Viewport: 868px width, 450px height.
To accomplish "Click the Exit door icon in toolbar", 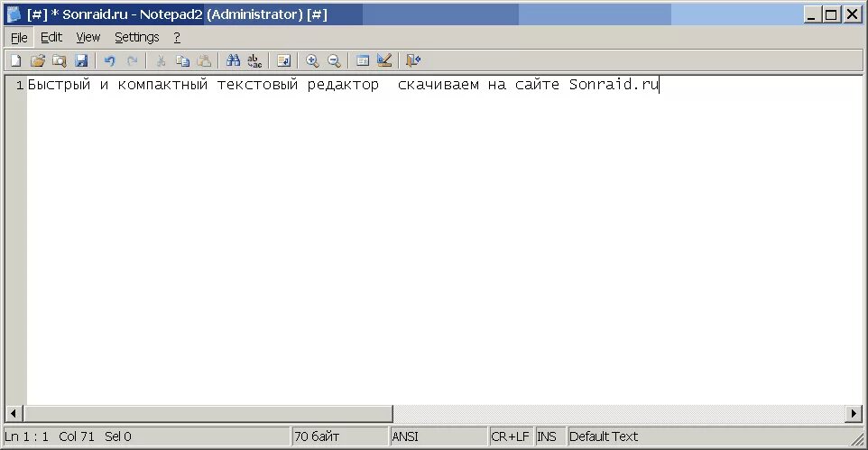I will (x=413, y=60).
